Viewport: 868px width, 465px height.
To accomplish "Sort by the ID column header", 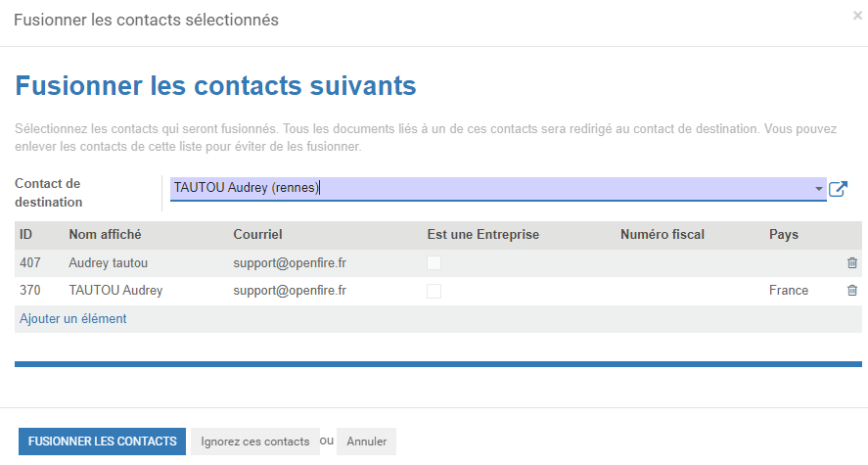I will pos(26,235).
